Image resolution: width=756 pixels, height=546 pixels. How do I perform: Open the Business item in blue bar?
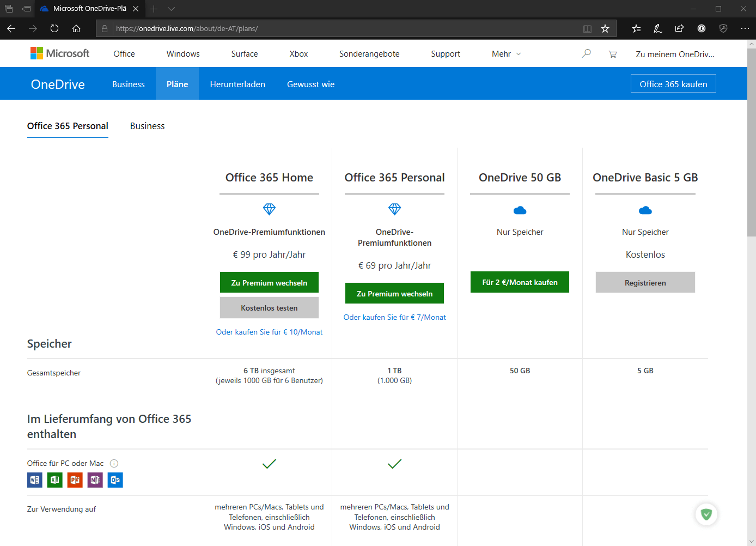click(129, 84)
